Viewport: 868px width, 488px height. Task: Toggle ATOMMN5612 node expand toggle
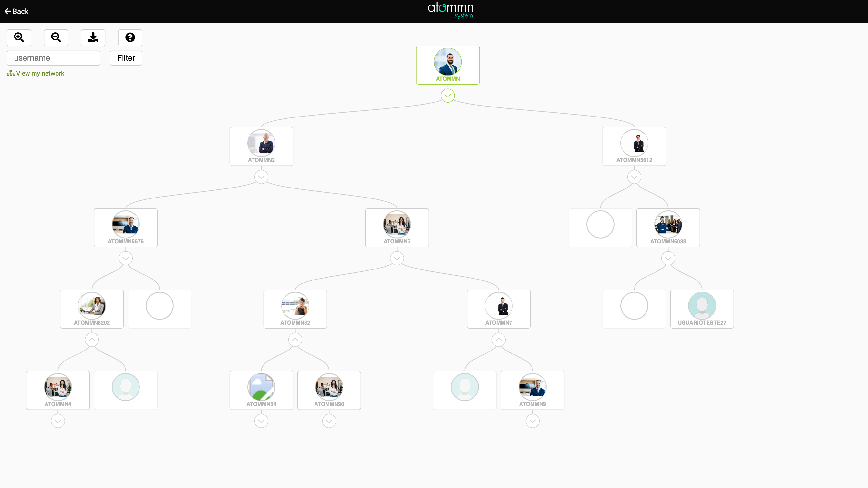(x=634, y=177)
